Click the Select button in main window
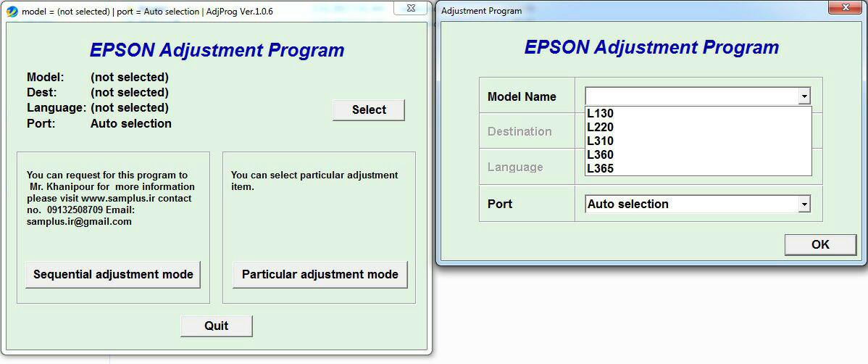Screen dimensions: 868x364 tap(369, 109)
